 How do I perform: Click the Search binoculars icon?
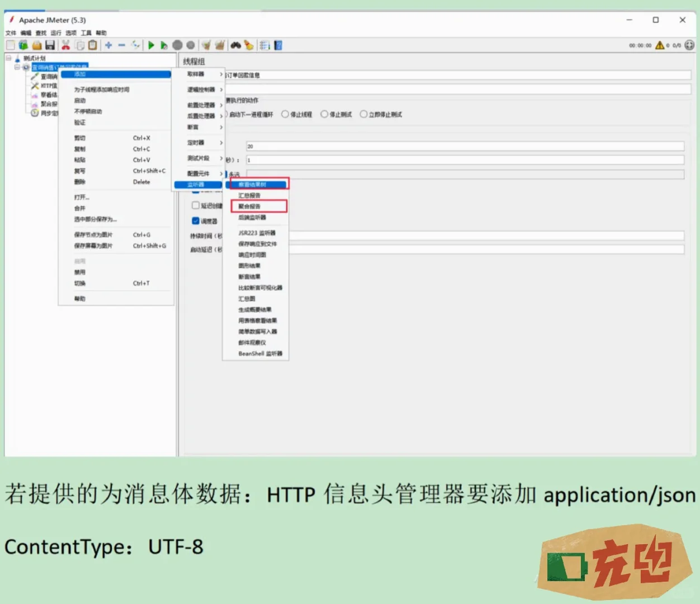click(x=236, y=45)
